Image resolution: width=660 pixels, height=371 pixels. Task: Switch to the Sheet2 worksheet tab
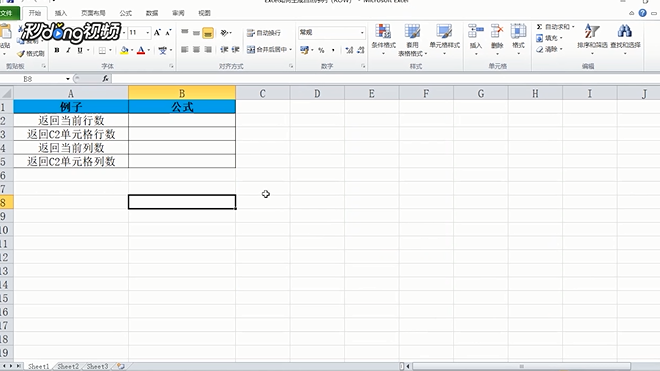point(68,366)
